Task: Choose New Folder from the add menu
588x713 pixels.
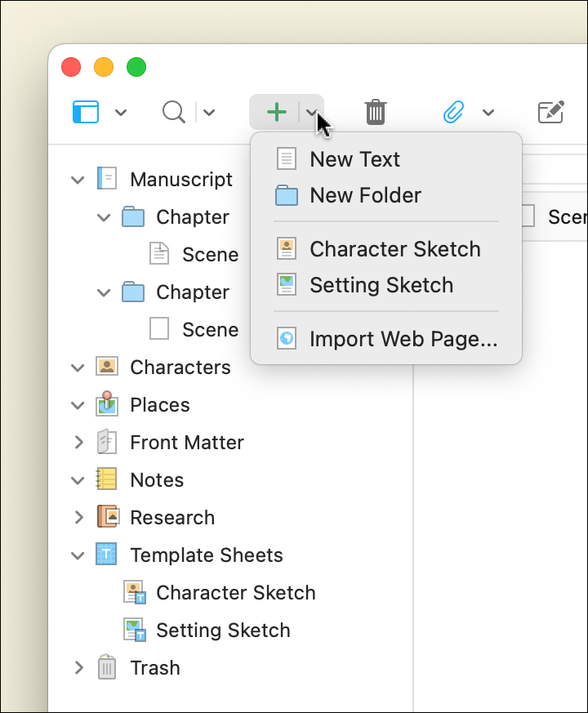Action: point(365,195)
